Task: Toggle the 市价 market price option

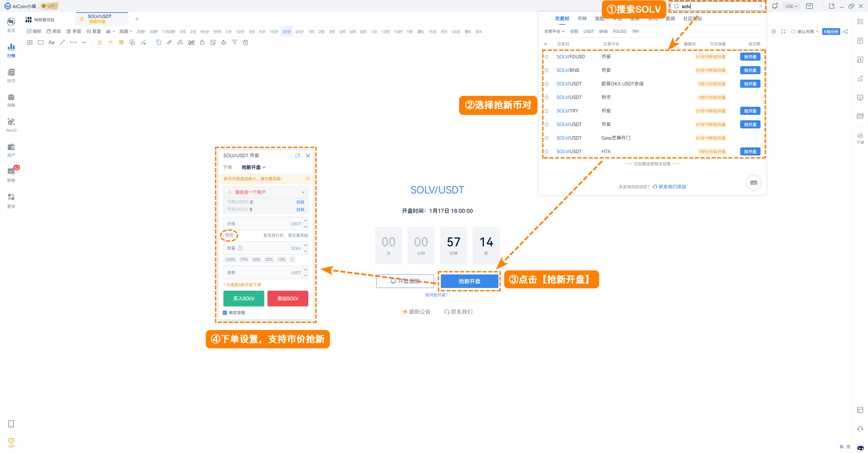Action: pyautogui.click(x=229, y=235)
